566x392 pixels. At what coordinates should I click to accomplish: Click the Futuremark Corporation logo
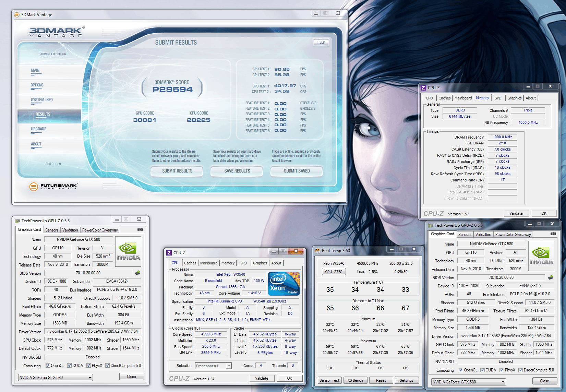tap(53, 187)
